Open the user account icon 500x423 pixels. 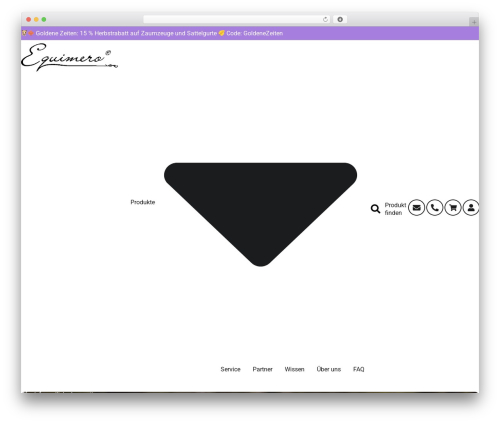click(x=471, y=208)
